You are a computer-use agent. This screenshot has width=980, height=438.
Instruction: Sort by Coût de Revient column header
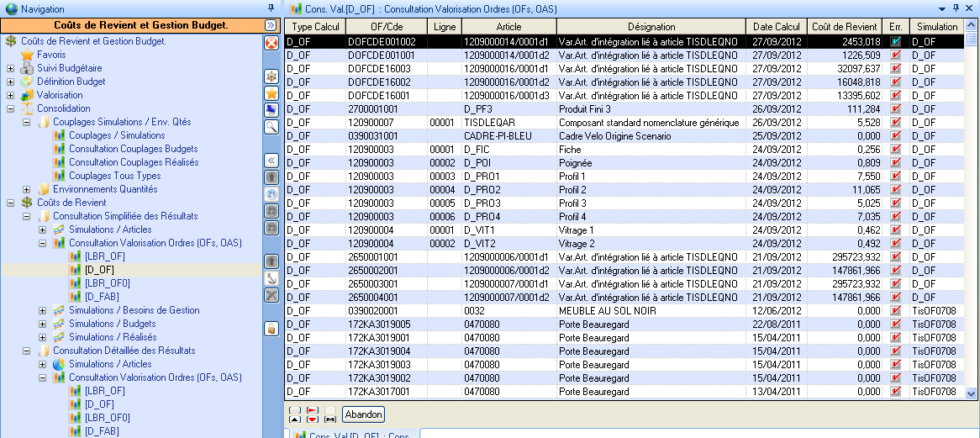[845, 27]
